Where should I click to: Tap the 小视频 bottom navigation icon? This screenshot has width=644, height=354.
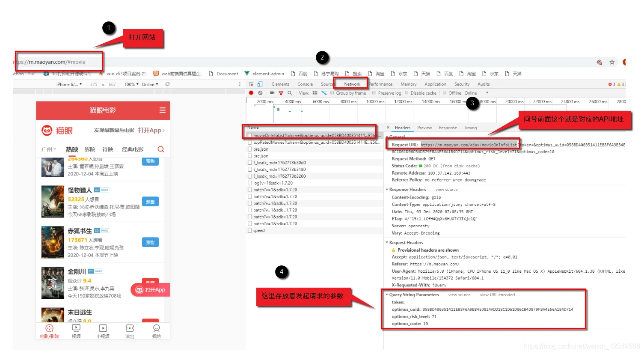click(x=103, y=328)
